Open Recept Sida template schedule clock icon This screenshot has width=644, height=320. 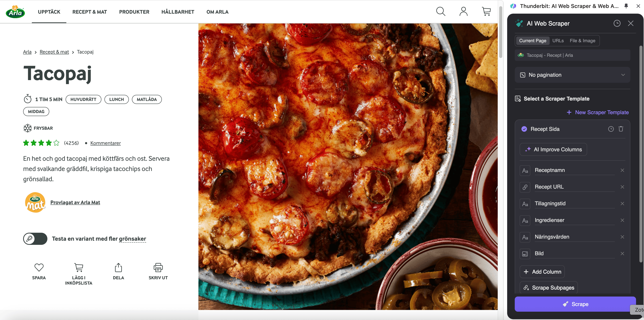click(611, 129)
